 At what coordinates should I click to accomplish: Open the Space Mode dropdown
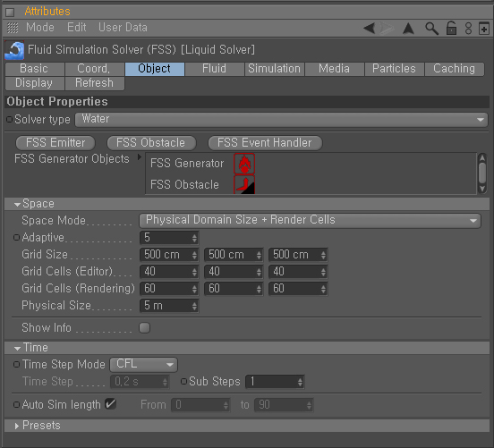point(310,220)
